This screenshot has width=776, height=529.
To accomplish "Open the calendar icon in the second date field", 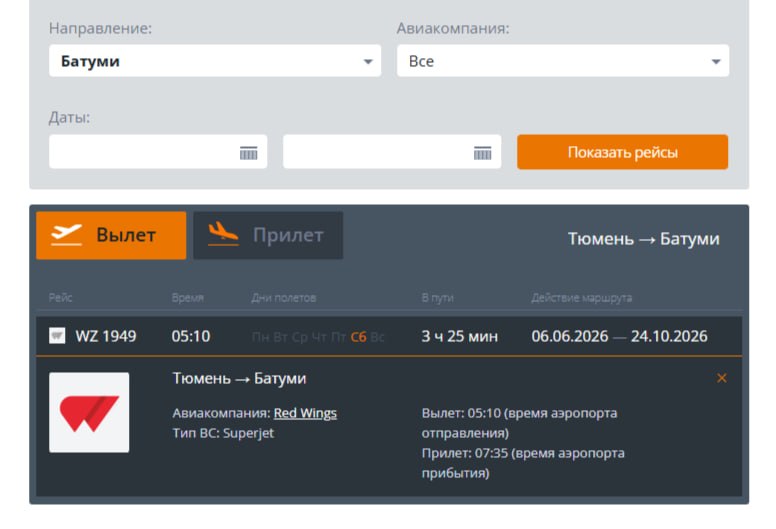I will click(483, 153).
